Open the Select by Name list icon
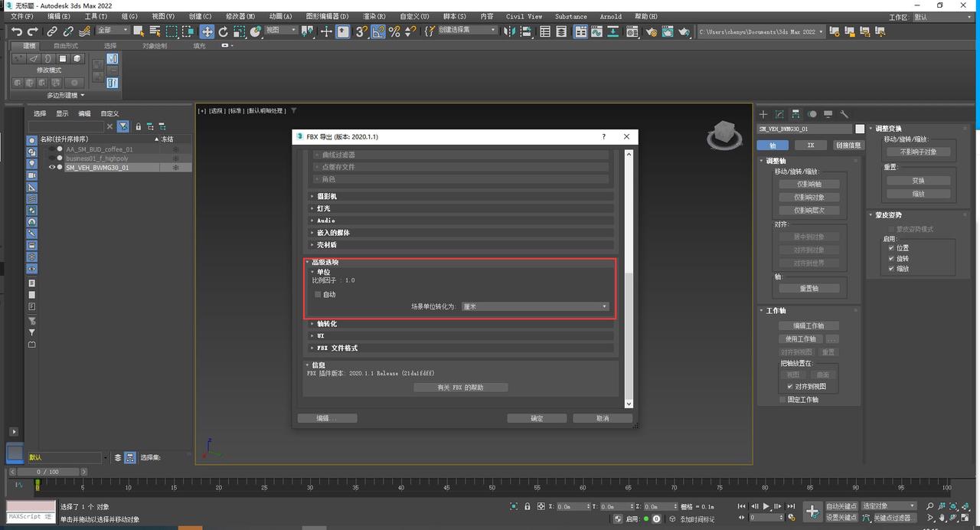The width and height of the screenshot is (980, 530). pyautogui.click(x=155, y=31)
